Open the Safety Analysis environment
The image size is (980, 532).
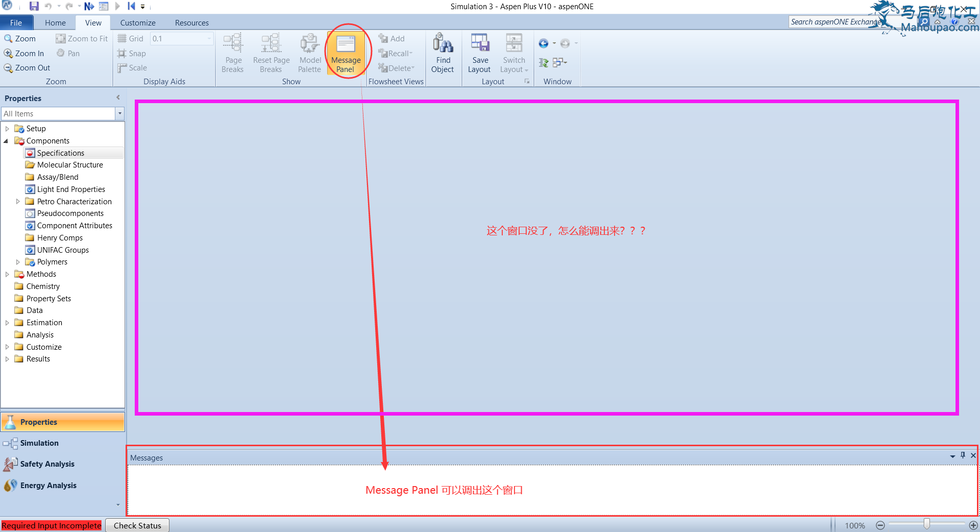tap(47, 464)
